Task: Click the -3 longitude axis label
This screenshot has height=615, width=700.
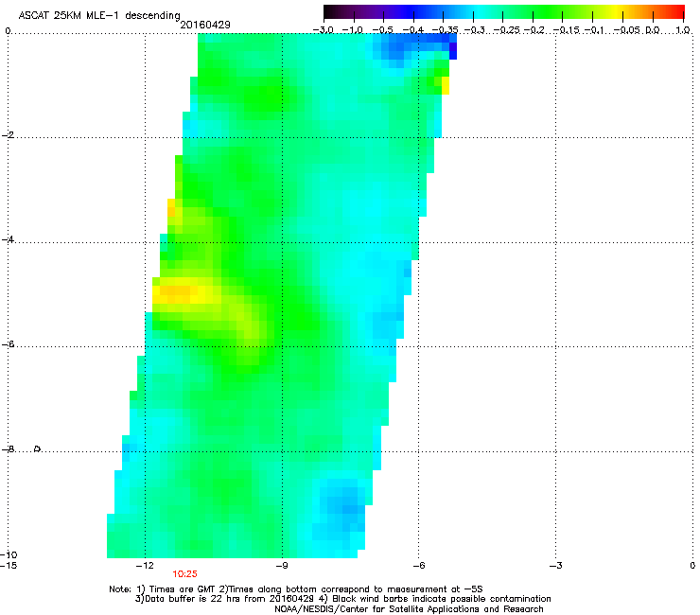Action: coord(555,566)
